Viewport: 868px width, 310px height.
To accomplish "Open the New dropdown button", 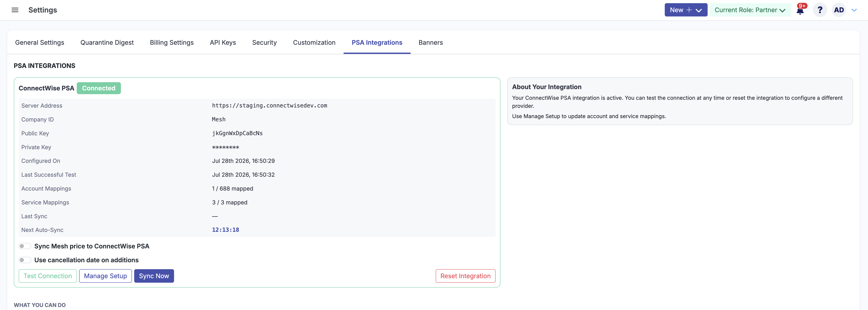I will (x=686, y=10).
